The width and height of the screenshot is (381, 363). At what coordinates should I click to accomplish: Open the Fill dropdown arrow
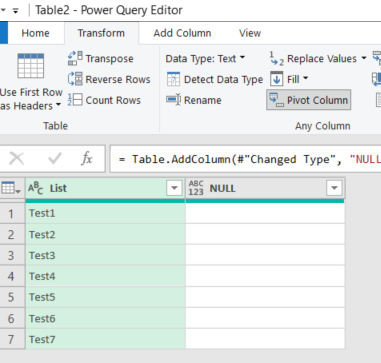click(x=306, y=79)
